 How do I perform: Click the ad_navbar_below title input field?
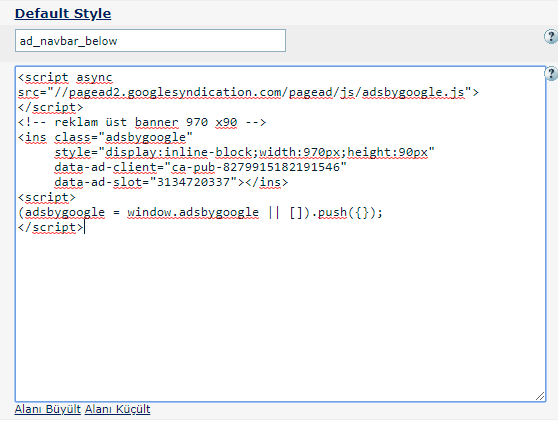click(x=150, y=41)
